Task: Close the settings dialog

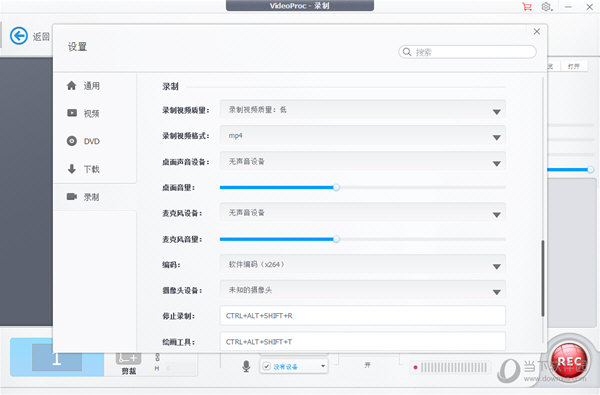Action: click(537, 31)
